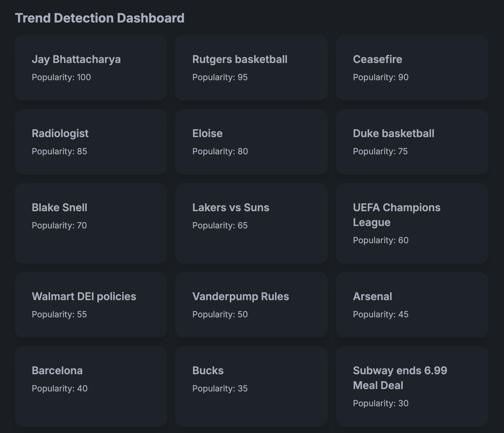Click the 'Popularity: 95' text
This screenshot has height=433, width=504.
pyautogui.click(x=220, y=77)
